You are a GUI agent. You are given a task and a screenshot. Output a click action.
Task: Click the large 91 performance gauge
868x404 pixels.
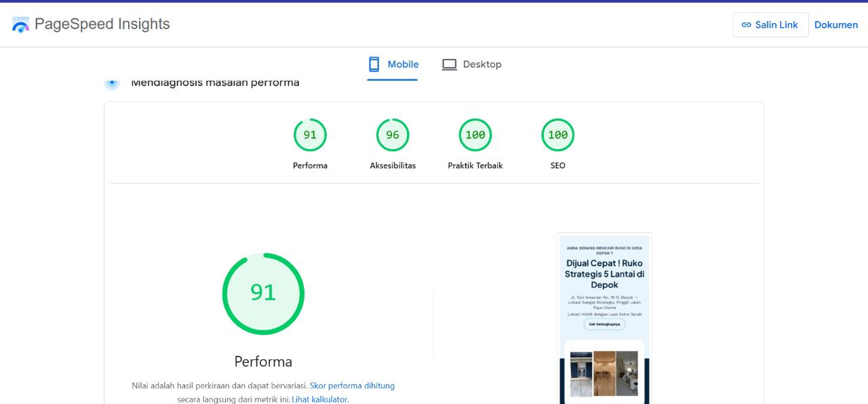[263, 293]
